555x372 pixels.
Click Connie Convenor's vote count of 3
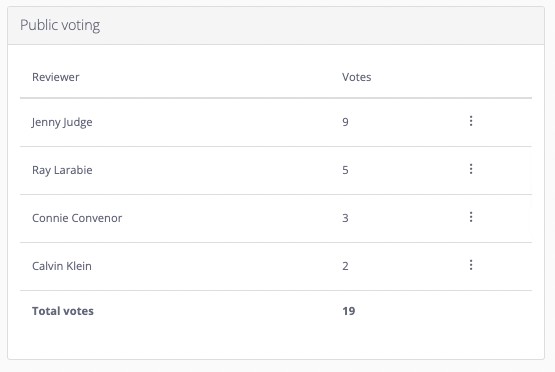345,218
